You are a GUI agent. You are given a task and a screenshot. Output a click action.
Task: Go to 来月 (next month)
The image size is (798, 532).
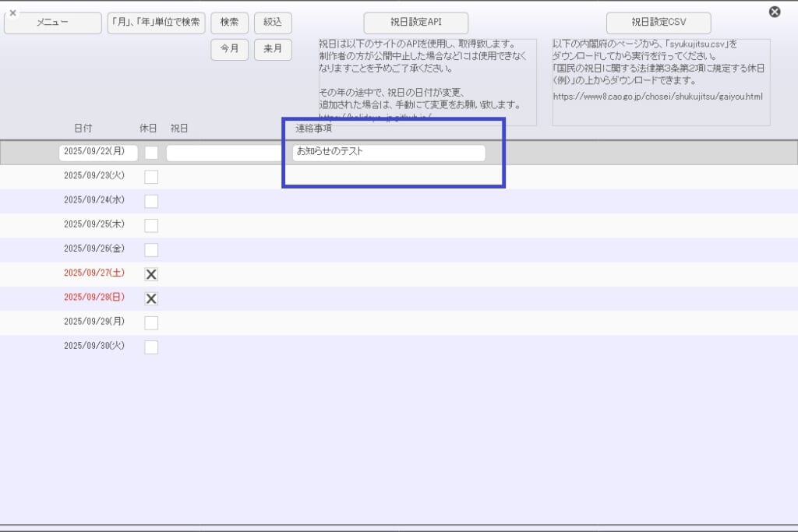273,49
